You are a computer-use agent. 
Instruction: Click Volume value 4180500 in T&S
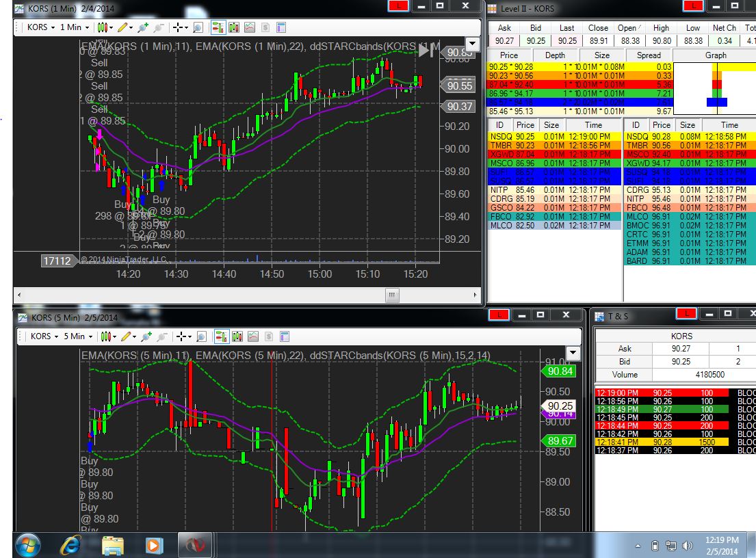click(x=709, y=375)
